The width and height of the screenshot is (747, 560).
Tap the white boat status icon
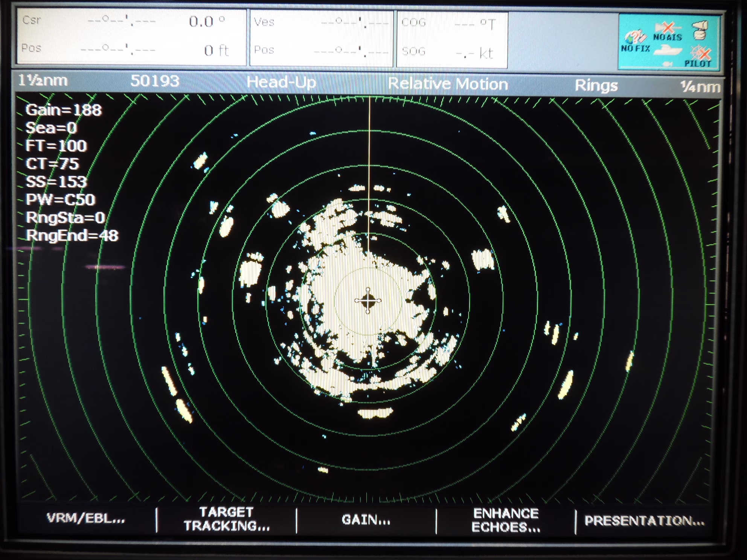click(668, 50)
